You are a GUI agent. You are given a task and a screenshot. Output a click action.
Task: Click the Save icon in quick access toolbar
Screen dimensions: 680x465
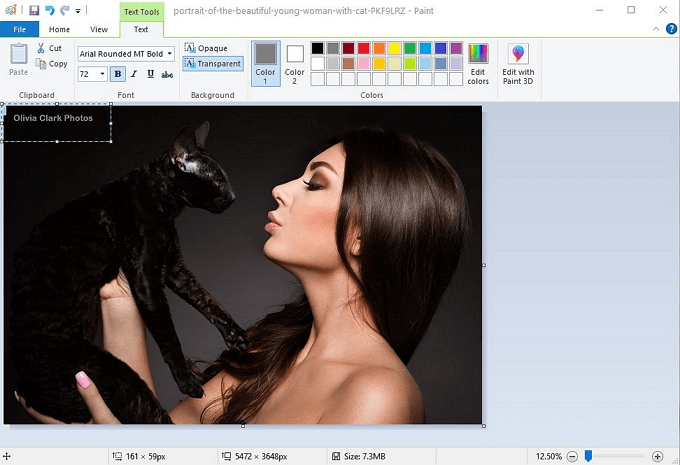click(x=34, y=10)
